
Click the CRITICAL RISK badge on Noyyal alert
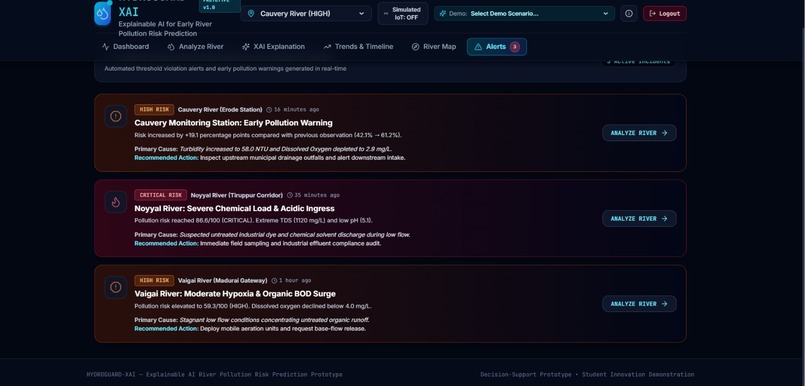(160, 195)
